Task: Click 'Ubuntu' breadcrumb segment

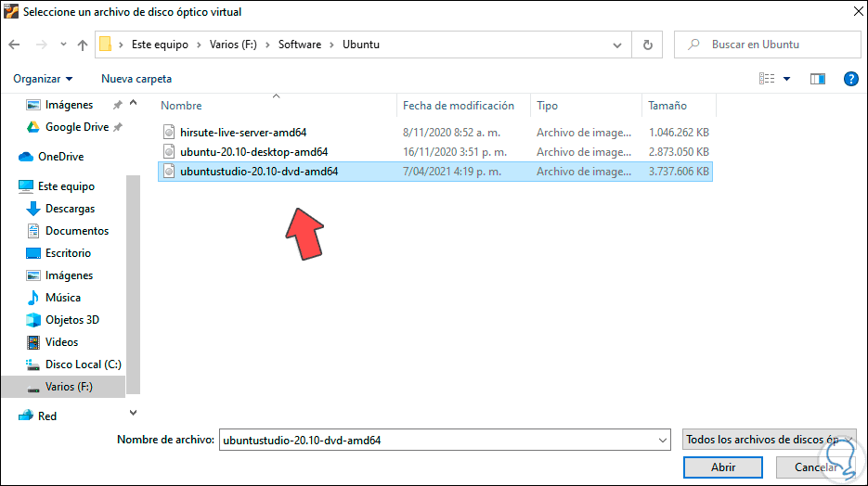Action: [361, 45]
